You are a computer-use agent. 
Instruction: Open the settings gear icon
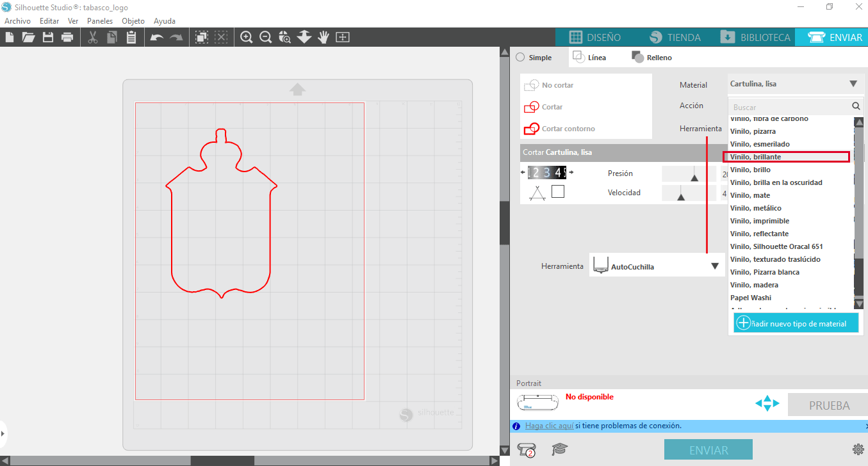pyautogui.click(x=858, y=449)
